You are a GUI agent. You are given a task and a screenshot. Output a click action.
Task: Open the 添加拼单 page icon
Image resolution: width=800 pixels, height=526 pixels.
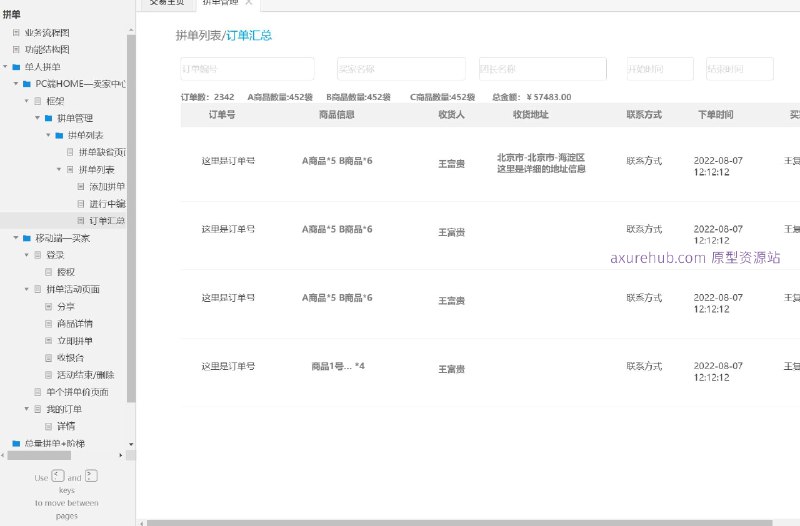(x=81, y=187)
